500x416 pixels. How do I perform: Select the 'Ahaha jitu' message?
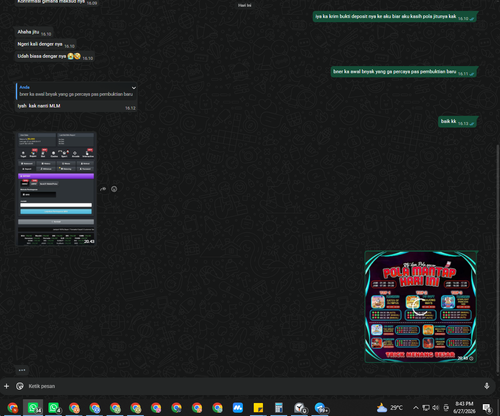[x=34, y=32]
